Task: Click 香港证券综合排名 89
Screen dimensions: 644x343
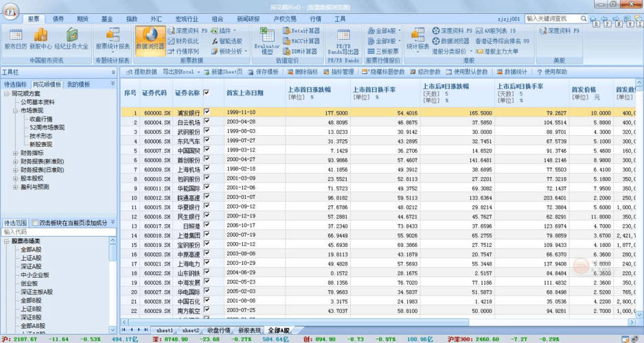Action: [x=503, y=41]
